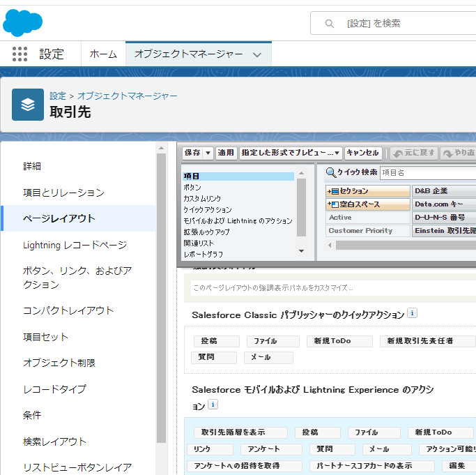Open the 保存 dropdown arrow

pos(208,153)
